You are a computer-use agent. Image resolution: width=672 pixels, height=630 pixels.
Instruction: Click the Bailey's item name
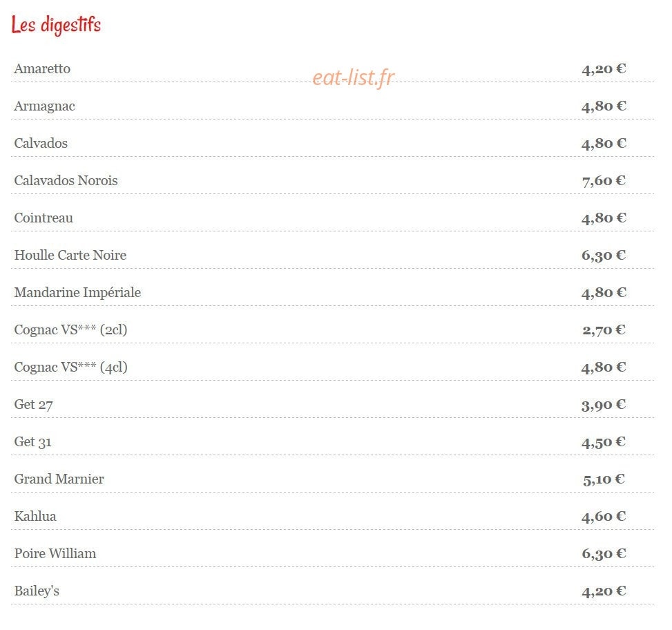coord(37,591)
